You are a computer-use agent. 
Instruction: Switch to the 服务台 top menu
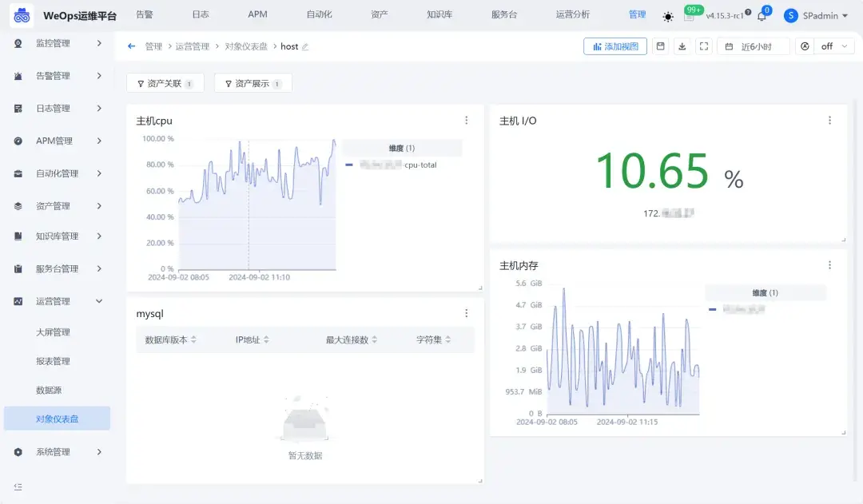504,14
